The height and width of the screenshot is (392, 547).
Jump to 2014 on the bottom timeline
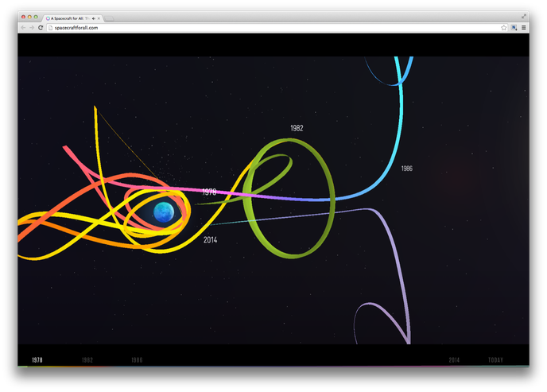[x=454, y=360]
